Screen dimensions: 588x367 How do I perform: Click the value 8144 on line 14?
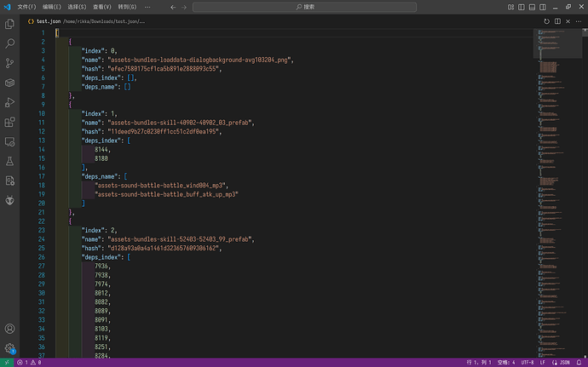click(101, 150)
